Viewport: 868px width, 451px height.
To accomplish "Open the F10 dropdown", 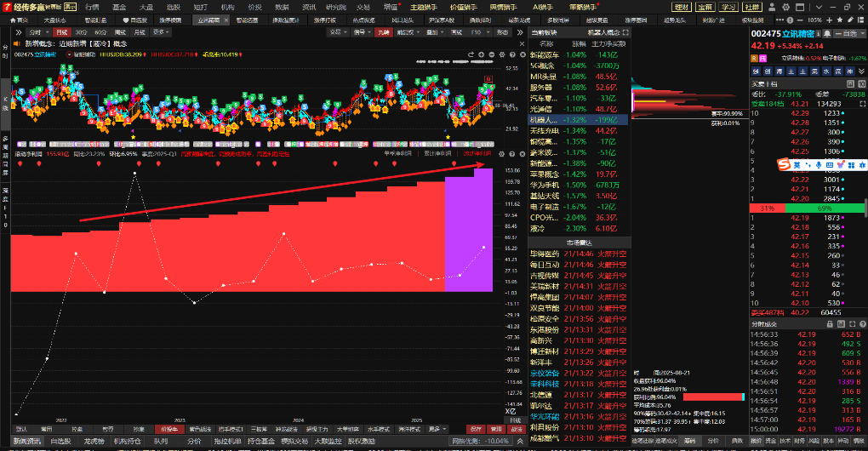I will tap(488, 32).
